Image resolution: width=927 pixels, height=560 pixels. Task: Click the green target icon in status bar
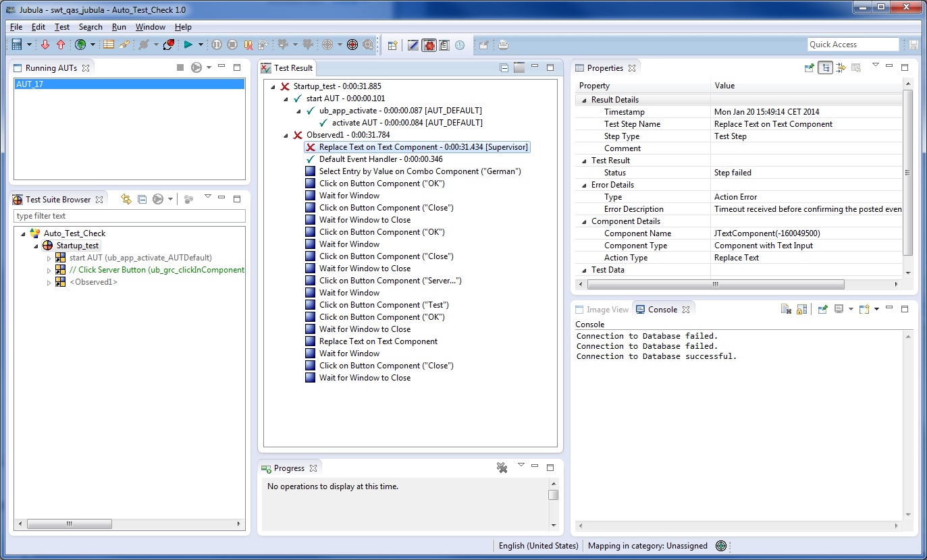tap(721, 546)
